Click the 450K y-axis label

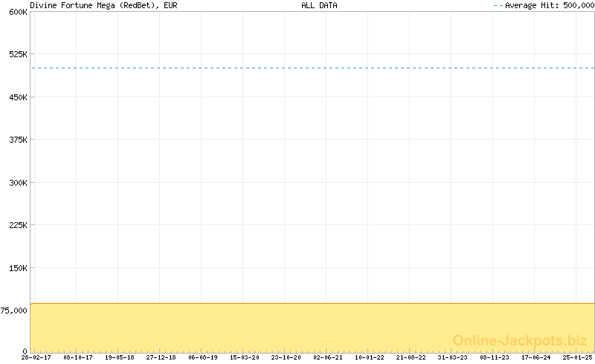[17, 97]
